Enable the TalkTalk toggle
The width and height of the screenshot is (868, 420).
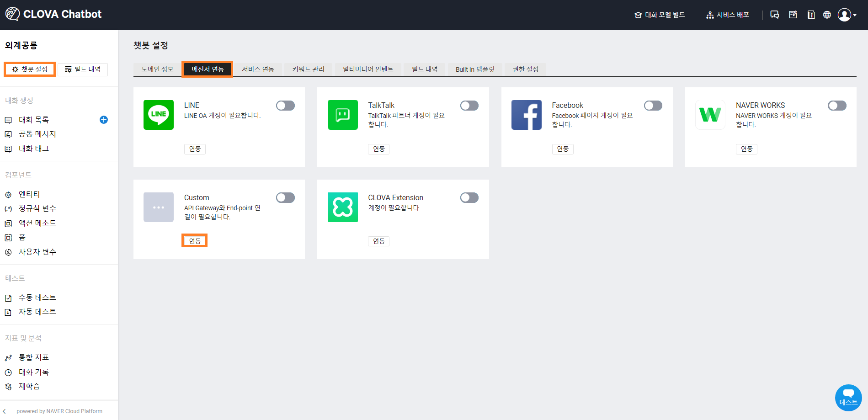(x=469, y=106)
